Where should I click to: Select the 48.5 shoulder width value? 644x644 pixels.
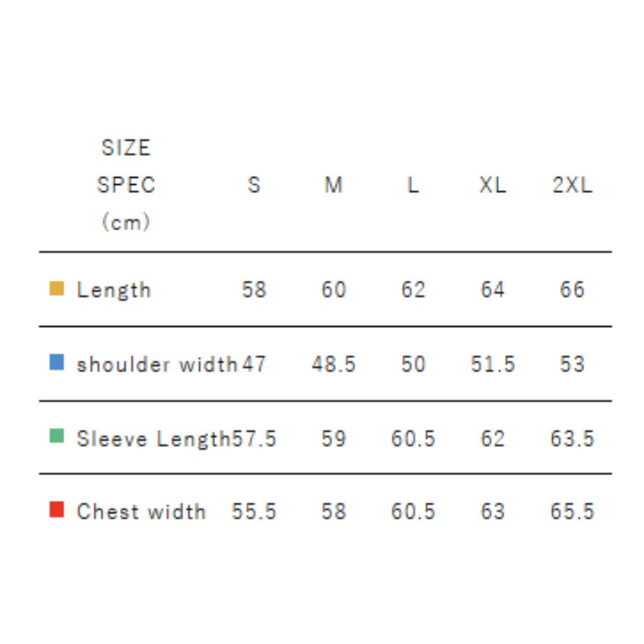(333, 364)
